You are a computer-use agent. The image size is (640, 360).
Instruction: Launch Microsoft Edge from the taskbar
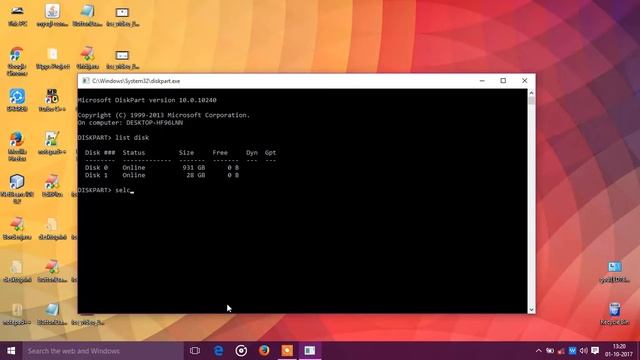[218, 351]
